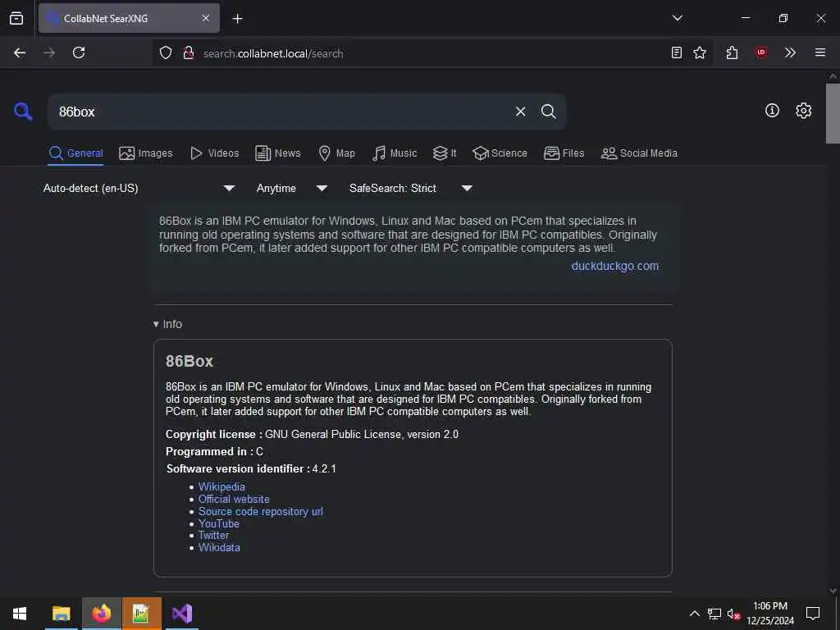Submit search with magnifier button
Image resolution: width=840 pixels, height=630 pixels.
(x=548, y=112)
